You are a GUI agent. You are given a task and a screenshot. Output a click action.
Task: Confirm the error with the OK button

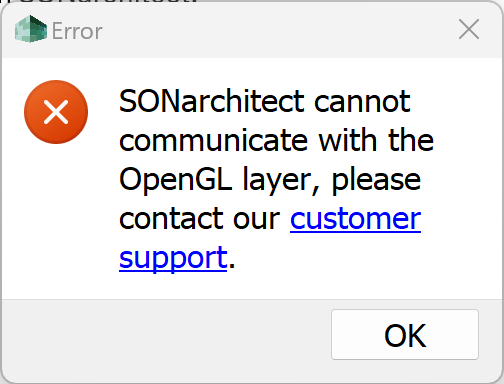(405, 335)
